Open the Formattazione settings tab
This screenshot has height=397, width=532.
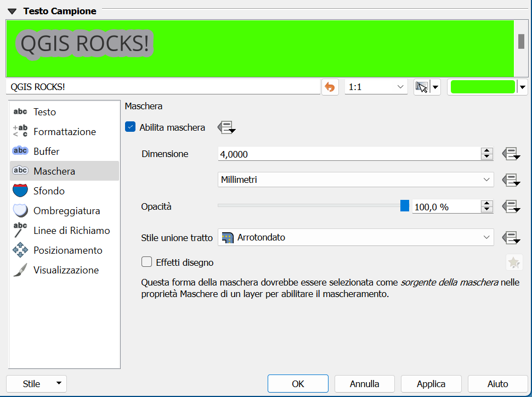click(65, 131)
